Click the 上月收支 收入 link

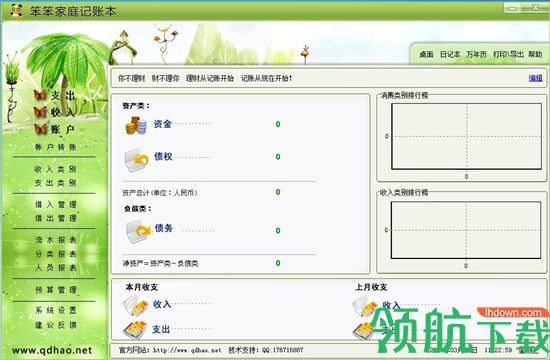click(391, 305)
